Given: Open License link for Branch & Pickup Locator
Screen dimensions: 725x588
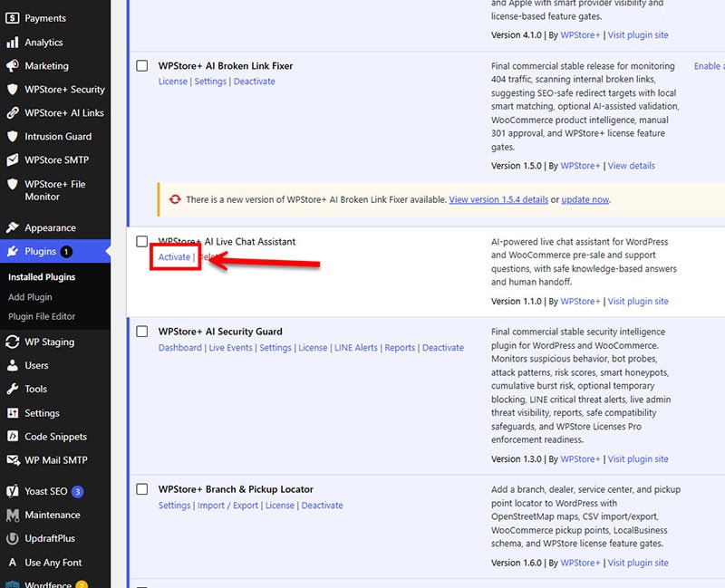Looking at the screenshot, I should tap(280, 506).
